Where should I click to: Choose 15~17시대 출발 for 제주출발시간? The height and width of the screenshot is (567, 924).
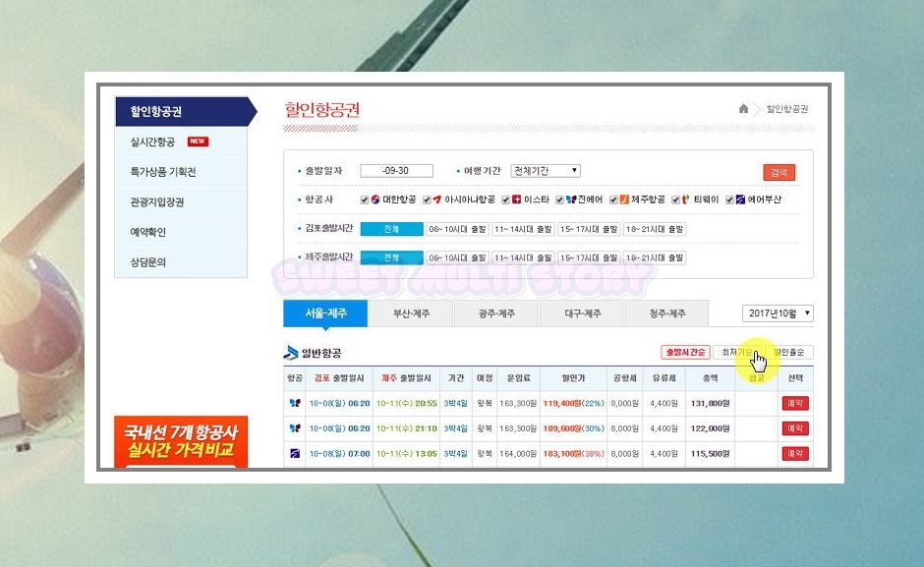(x=589, y=258)
